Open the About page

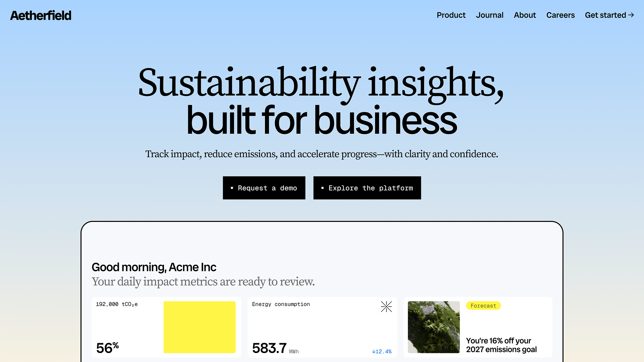pyautogui.click(x=525, y=15)
